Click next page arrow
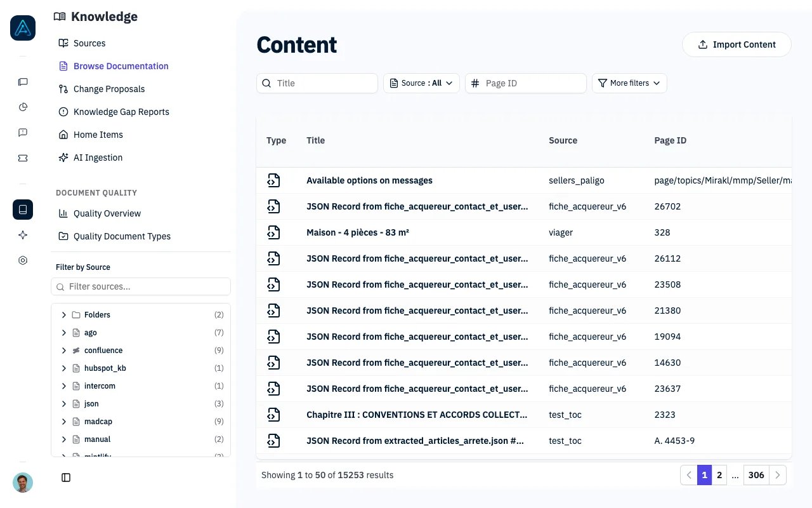This screenshot has width=812, height=508. [x=778, y=475]
